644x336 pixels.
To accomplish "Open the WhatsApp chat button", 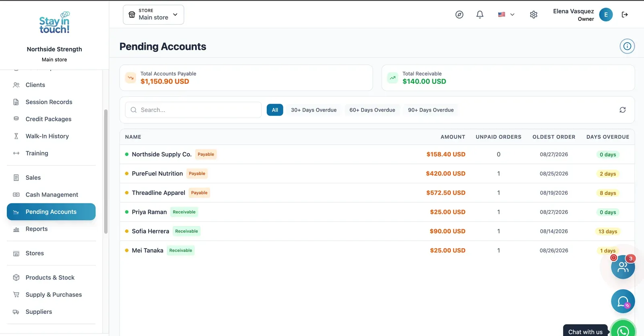I will pos(623,330).
